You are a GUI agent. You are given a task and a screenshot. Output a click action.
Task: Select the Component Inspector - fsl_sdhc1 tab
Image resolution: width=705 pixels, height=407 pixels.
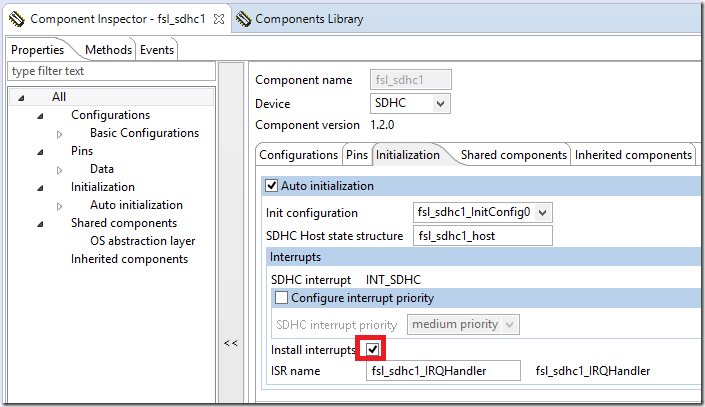point(117,19)
